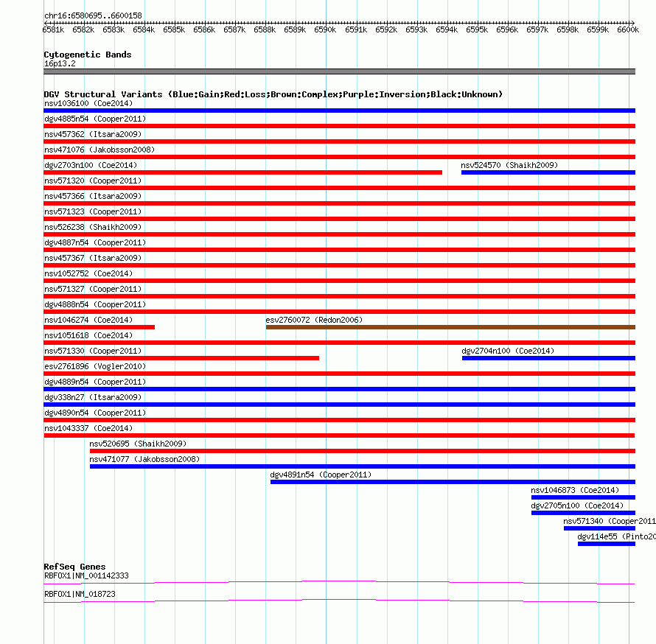Open variant nsv471076 (Jakobsson2008)
This screenshot has width=656, height=644.
100,150
